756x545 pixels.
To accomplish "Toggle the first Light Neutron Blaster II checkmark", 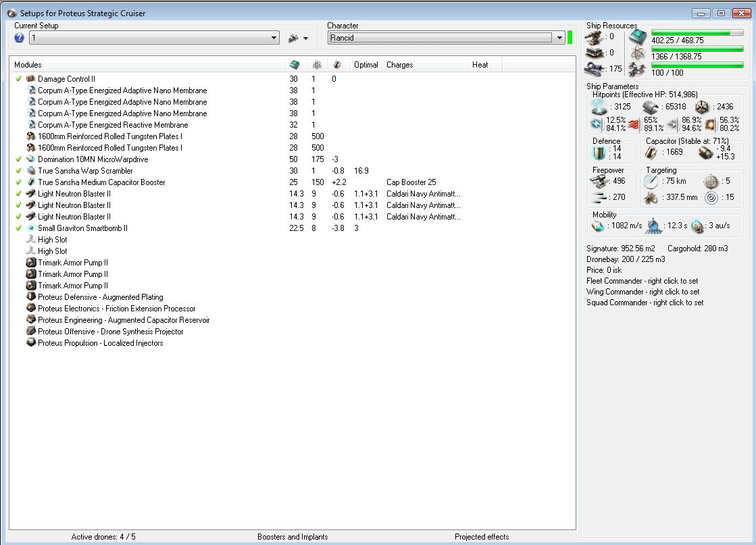I will point(18,194).
